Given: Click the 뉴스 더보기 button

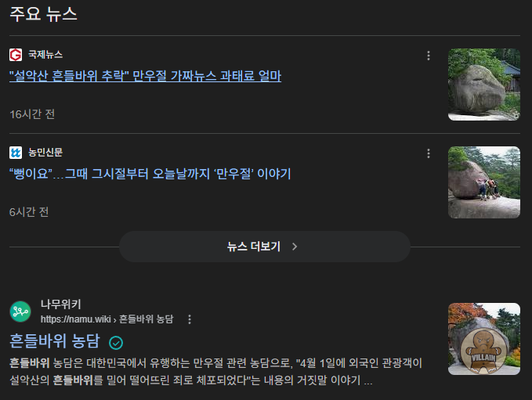Looking at the screenshot, I should 265,247.
